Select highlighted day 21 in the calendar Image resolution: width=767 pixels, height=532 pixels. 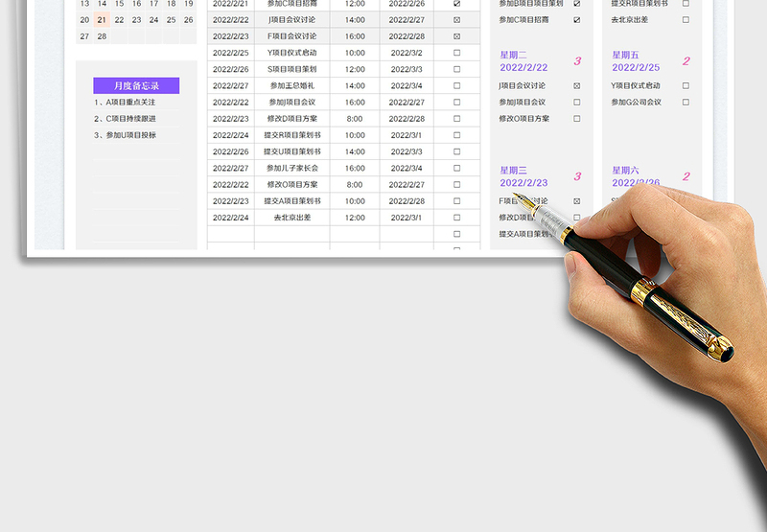point(102,20)
